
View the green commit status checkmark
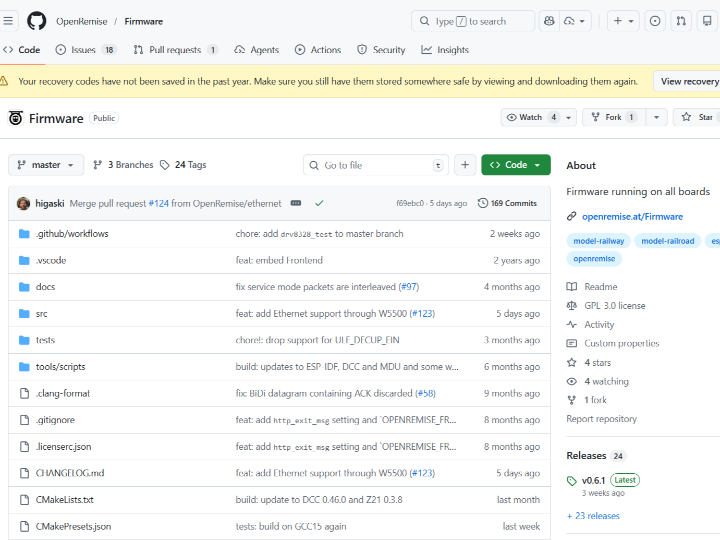[x=319, y=203]
